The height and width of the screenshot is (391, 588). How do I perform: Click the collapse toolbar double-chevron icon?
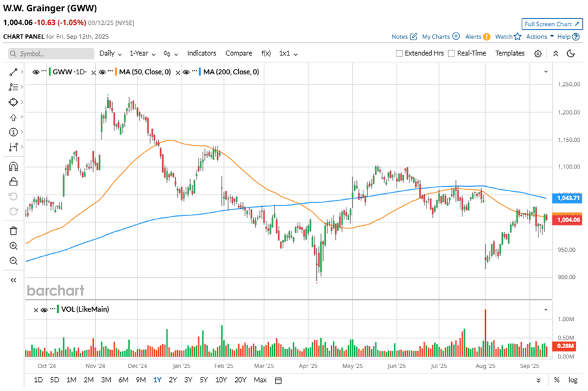(555, 53)
